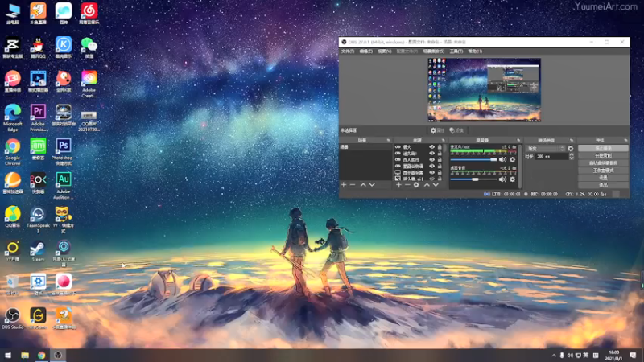Launch Steam from the desktop

tap(38, 251)
